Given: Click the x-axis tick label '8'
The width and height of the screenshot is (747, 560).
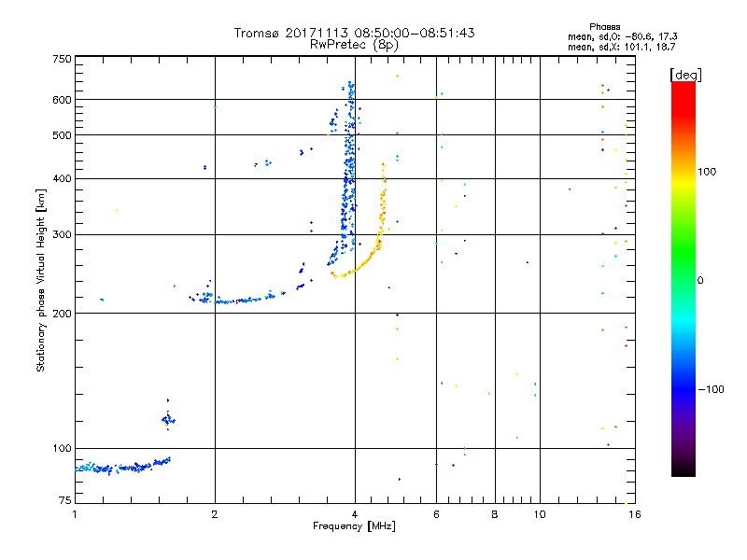Looking at the screenshot, I should (495, 514).
